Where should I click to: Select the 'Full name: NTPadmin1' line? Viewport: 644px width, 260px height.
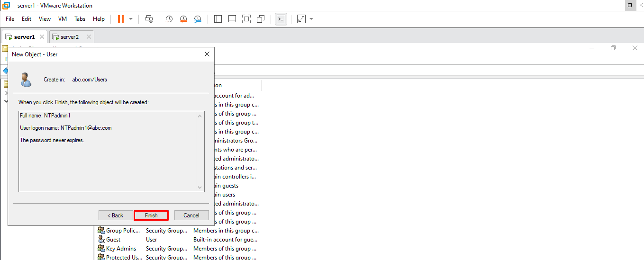pyautogui.click(x=45, y=116)
